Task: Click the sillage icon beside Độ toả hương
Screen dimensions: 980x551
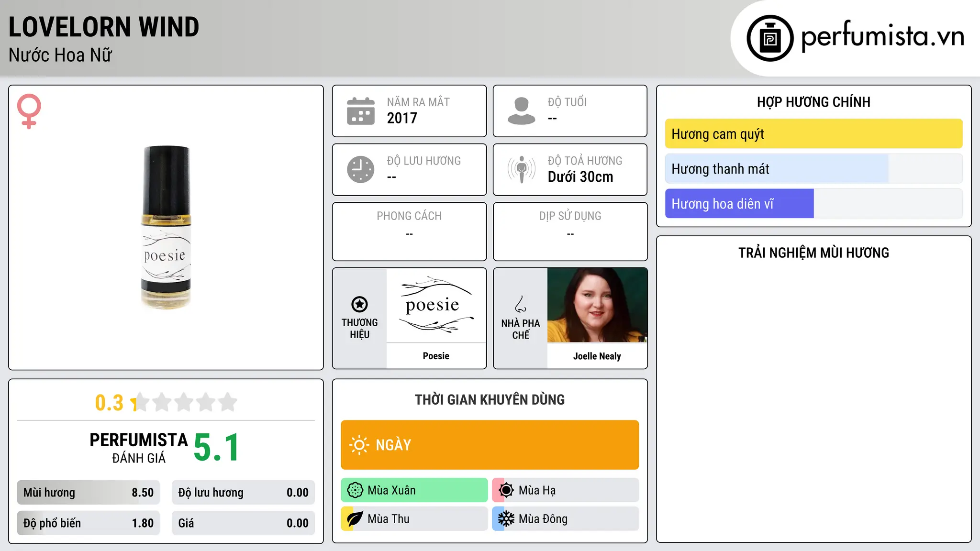Action: click(521, 169)
